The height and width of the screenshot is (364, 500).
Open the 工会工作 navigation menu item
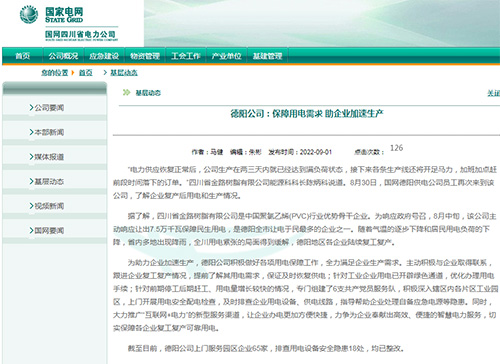pos(186,56)
